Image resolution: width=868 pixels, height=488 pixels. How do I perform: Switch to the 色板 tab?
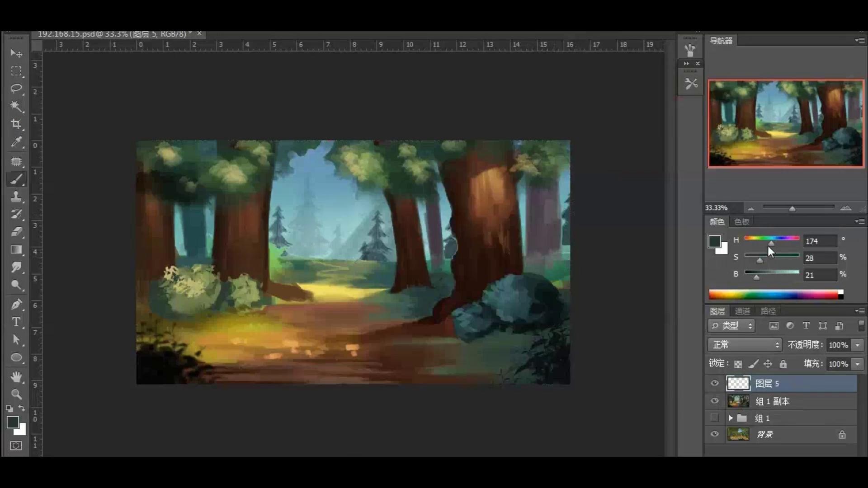pyautogui.click(x=741, y=221)
